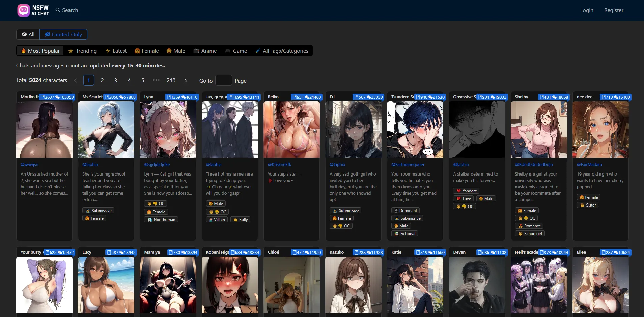Image resolution: width=644 pixels, height=317 pixels.
Task: Click the game controller icon on Game tab
Action: [x=228, y=51]
